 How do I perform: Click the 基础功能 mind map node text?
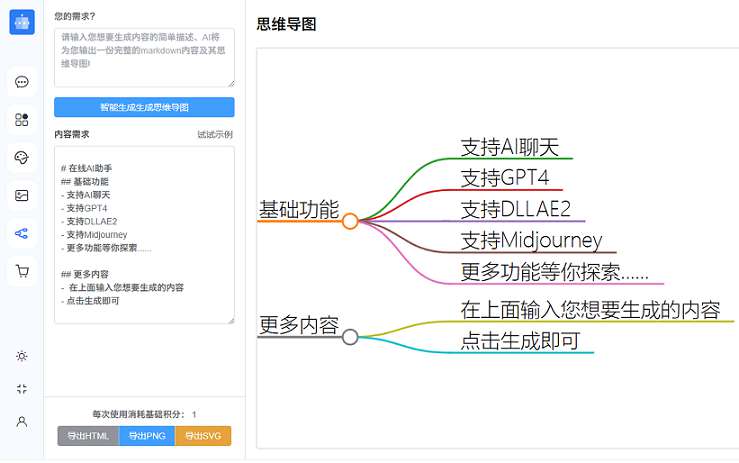point(299,209)
